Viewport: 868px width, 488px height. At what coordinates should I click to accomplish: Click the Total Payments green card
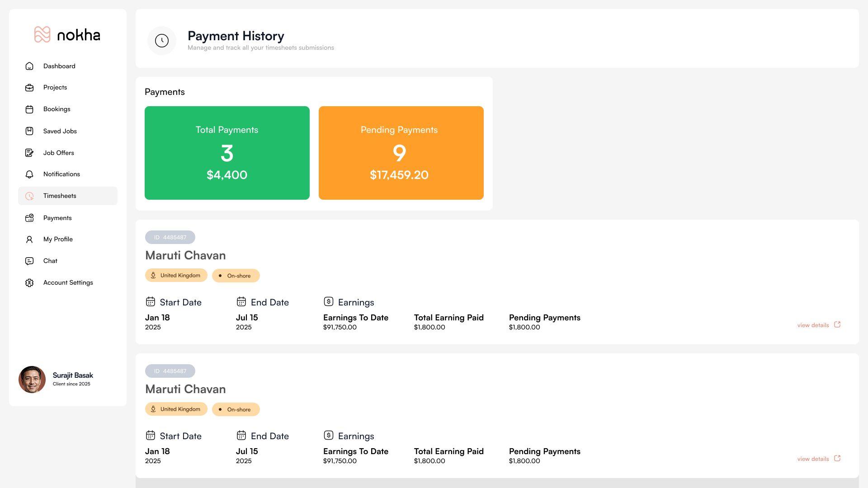click(x=226, y=153)
